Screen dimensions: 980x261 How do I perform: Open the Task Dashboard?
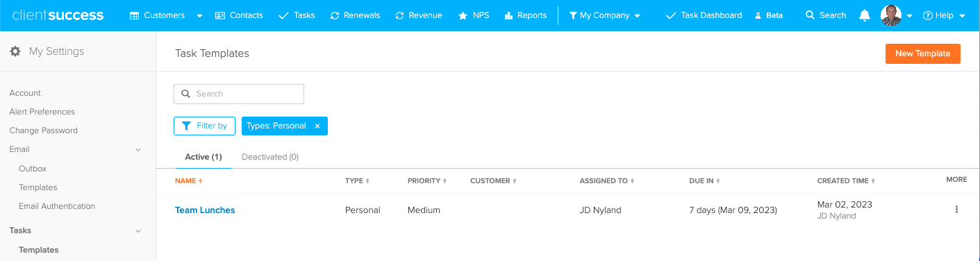704,15
